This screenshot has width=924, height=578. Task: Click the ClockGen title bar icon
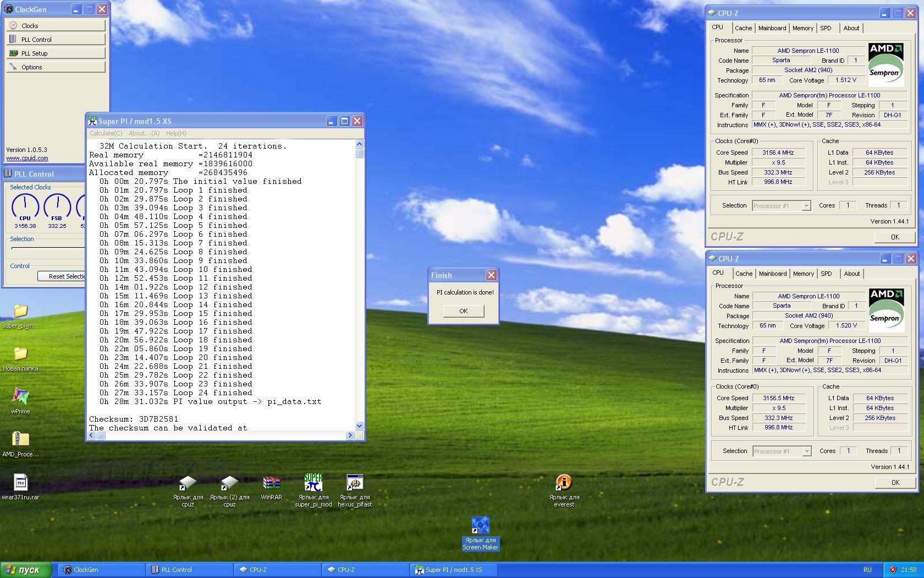9,9
